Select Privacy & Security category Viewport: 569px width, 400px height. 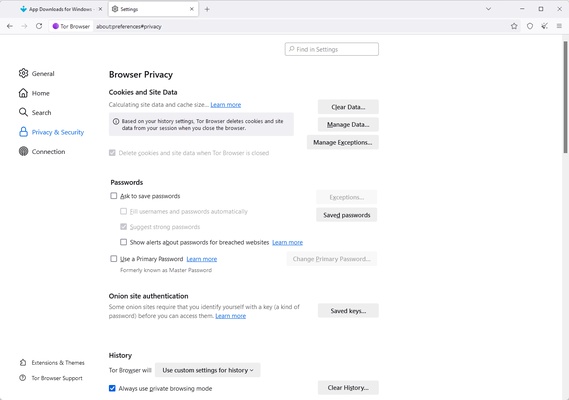[51, 132]
